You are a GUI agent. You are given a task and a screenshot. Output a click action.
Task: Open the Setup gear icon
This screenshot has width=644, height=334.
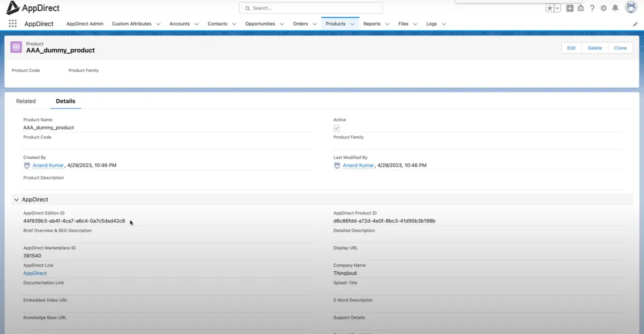coord(604,8)
